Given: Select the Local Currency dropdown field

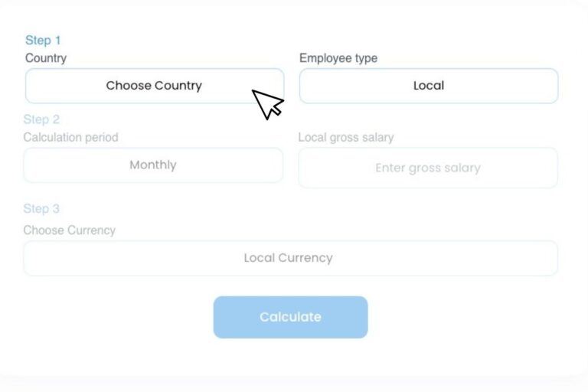Looking at the screenshot, I should coord(290,258).
